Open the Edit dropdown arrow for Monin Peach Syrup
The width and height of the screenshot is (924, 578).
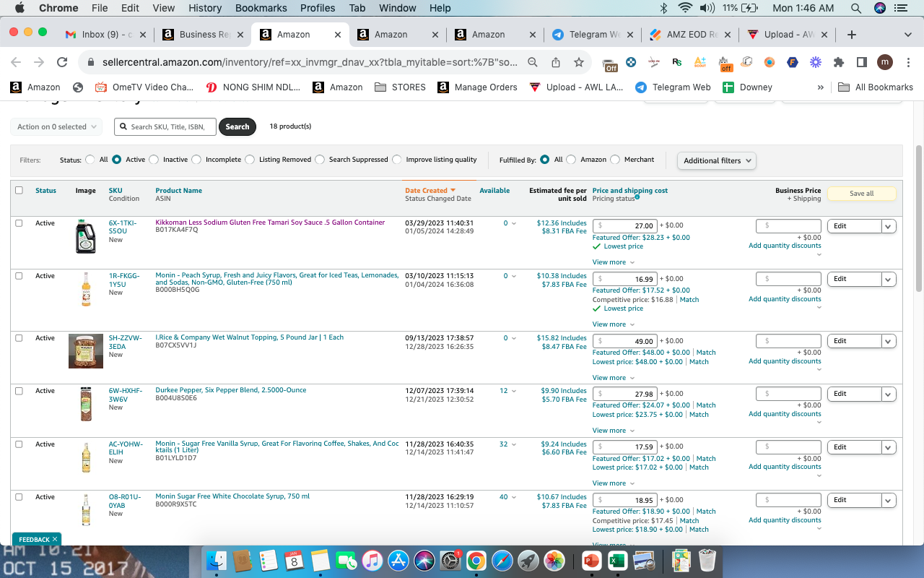click(889, 279)
